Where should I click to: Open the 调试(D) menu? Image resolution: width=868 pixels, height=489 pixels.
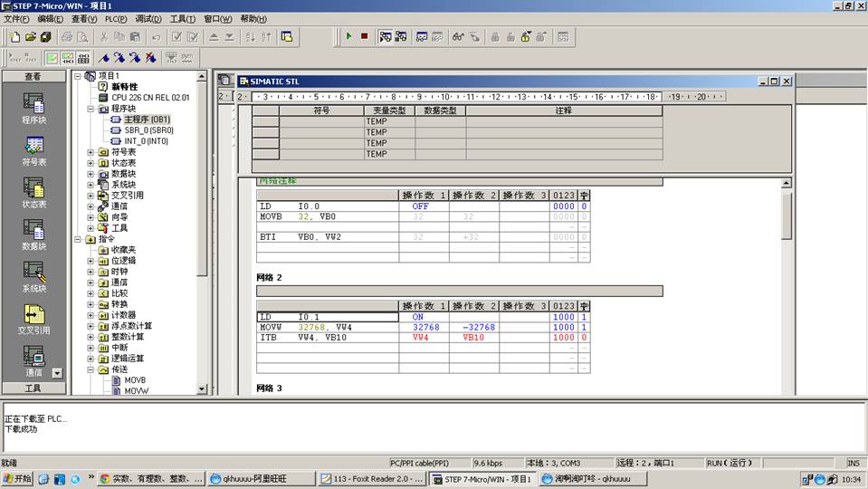point(148,19)
